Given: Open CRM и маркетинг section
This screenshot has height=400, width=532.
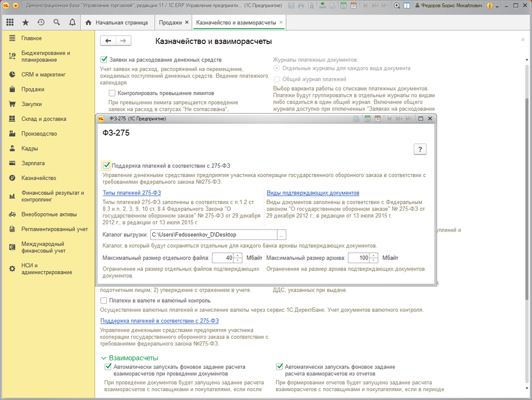Looking at the screenshot, I should click(44, 74).
